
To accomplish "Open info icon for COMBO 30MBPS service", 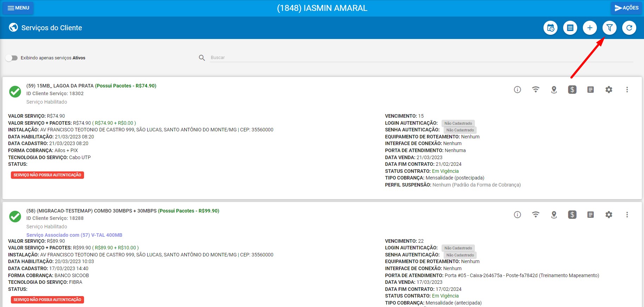I will 517,215.
